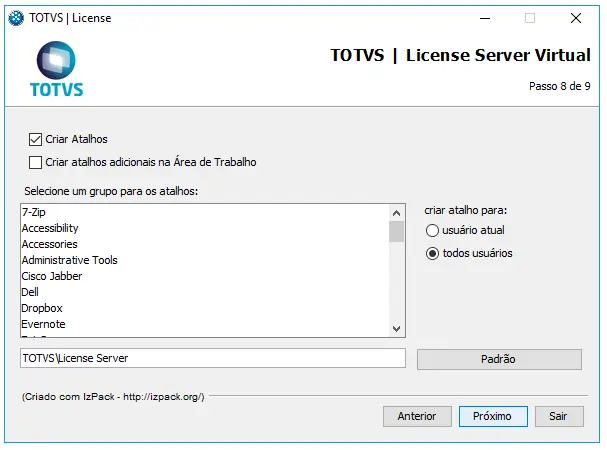Click the TOTVS title bar app icon
Image resolution: width=607 pixels, height=450 pixels.
click(x=16, y=17)
